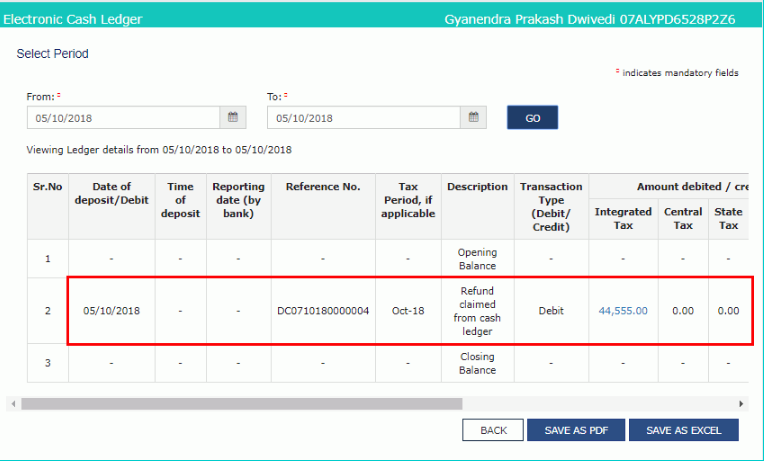Click serial number 1 cell
The image size is (767, 465).
click(47, 259)
